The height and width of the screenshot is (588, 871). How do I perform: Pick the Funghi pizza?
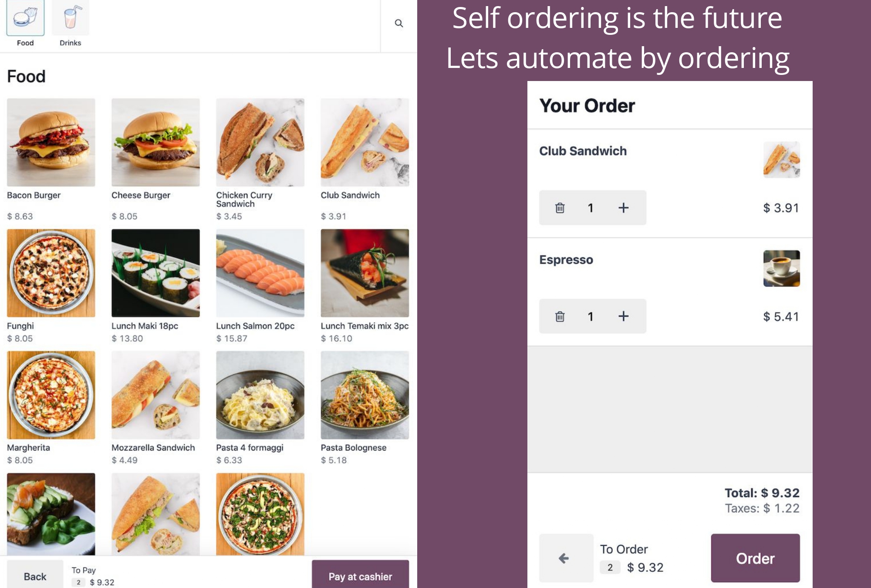click(x=51, y=273)
